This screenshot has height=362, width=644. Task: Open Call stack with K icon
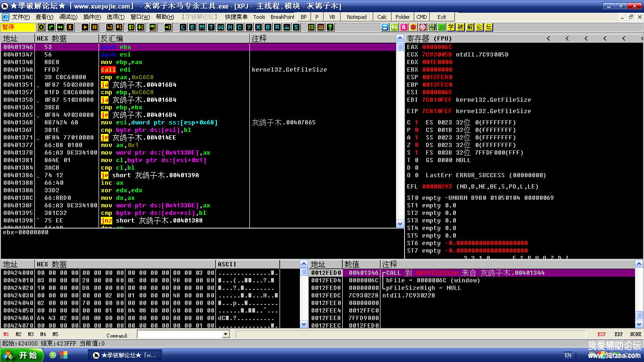(259, 27)
